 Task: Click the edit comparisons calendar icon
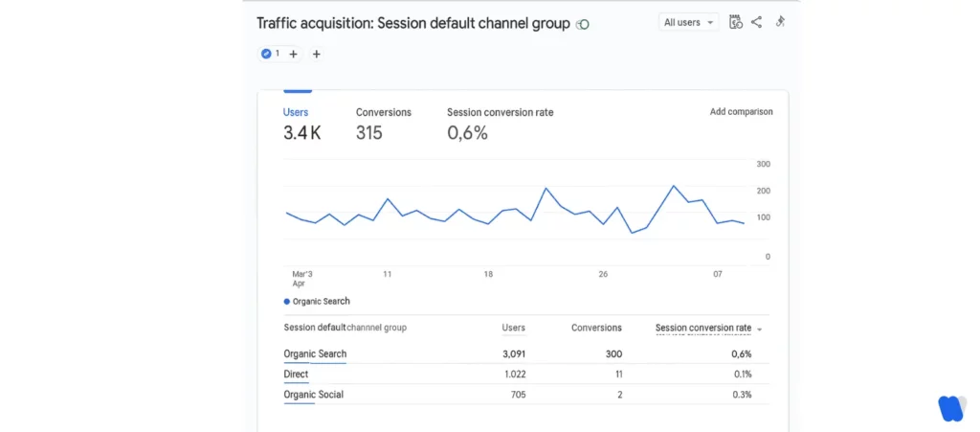coord(736,22)
